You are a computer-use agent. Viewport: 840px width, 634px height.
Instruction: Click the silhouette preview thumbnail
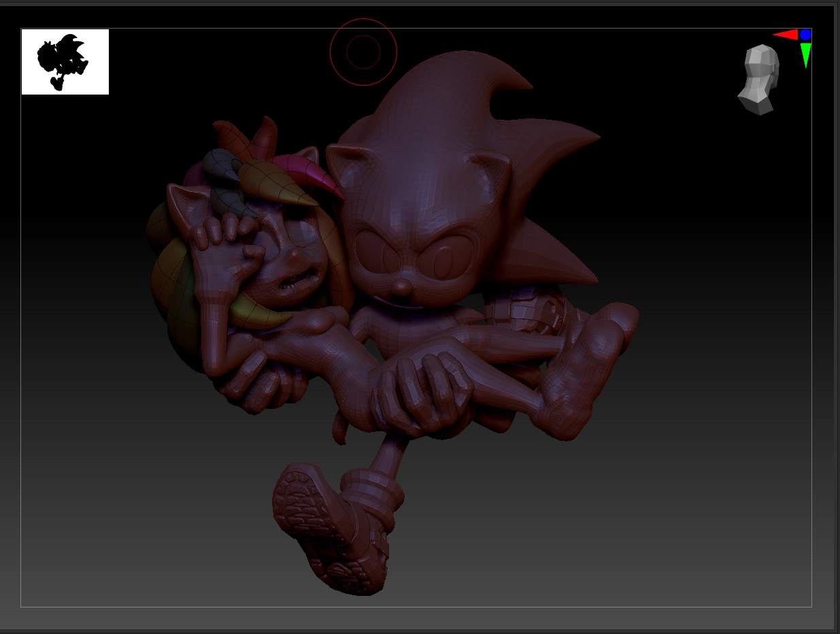(65, 62)
